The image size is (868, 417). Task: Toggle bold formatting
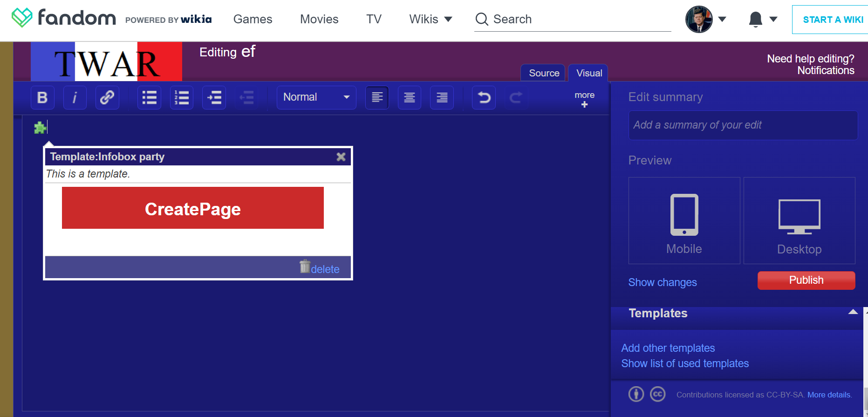[x=42, y=97]
